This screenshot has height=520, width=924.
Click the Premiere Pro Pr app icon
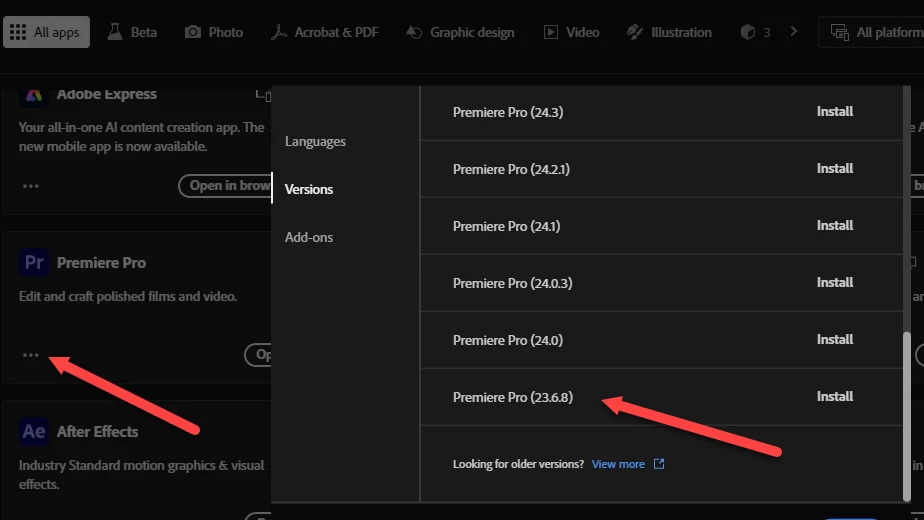[x=34, y=262]
